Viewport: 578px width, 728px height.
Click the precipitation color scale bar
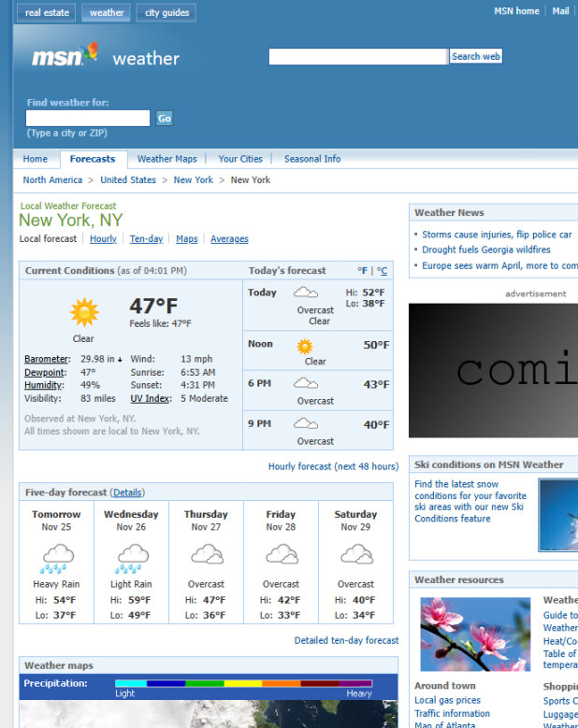[243, 683]
